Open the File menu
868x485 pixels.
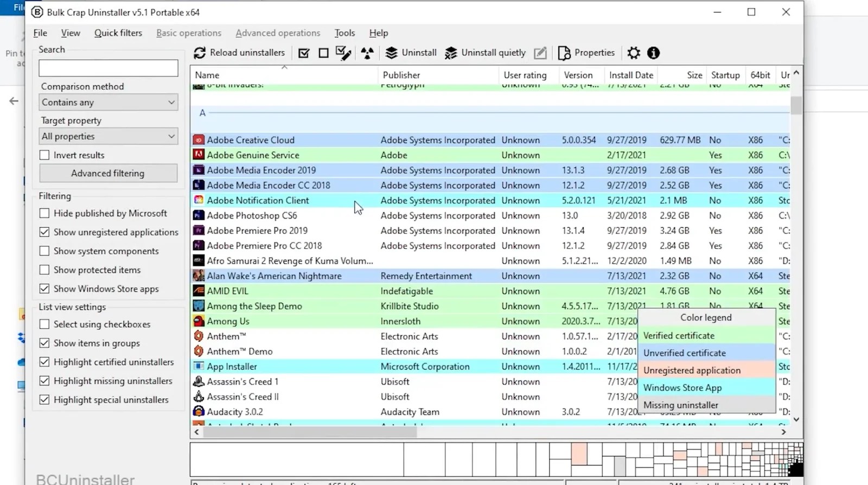point(40,33)
